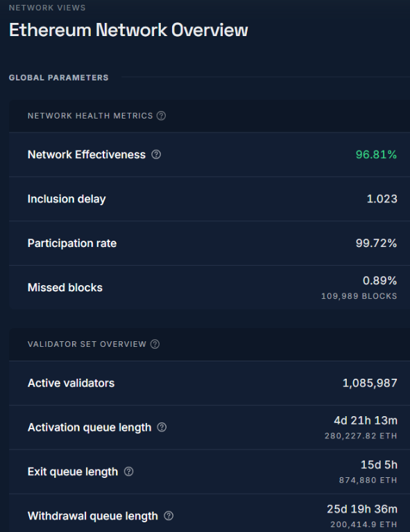Image resolution: width=410 pixels, height=532 pixels.
Task: Click the Ethereum Network Overview heading
Action: (128, 30)
